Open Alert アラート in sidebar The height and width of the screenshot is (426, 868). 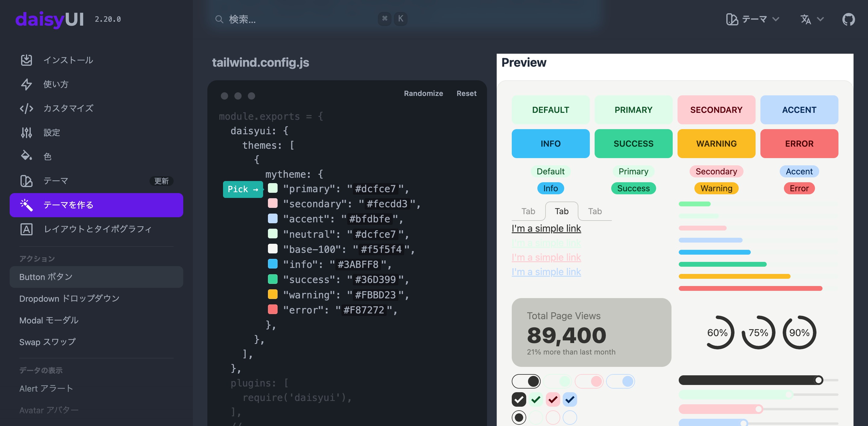pos(96,389)
